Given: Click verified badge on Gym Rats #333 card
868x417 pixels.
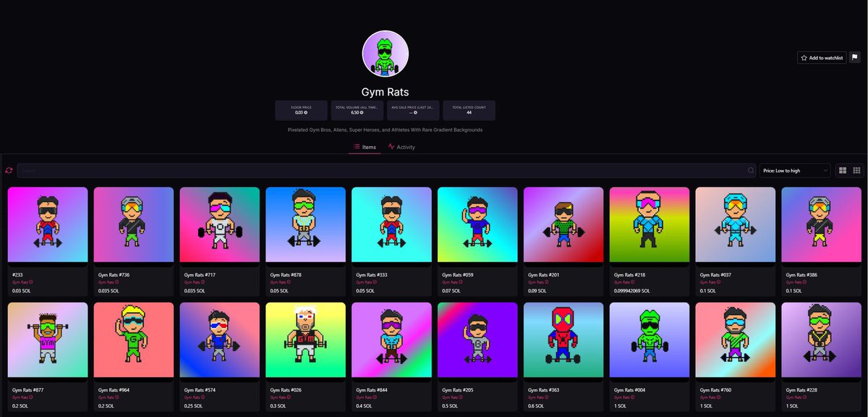Looking at the screenshot, I should click(375, 282).
